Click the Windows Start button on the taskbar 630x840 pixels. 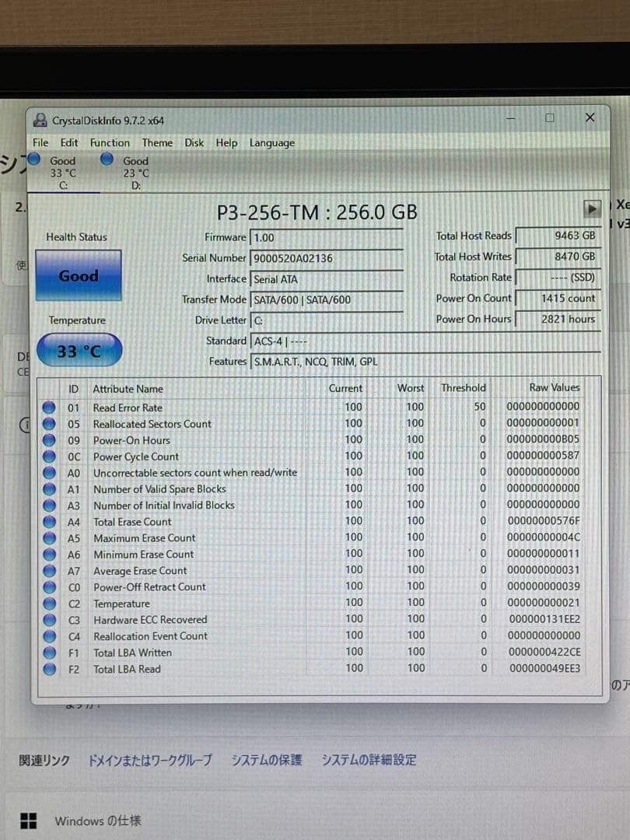click(x=30, y=820)
